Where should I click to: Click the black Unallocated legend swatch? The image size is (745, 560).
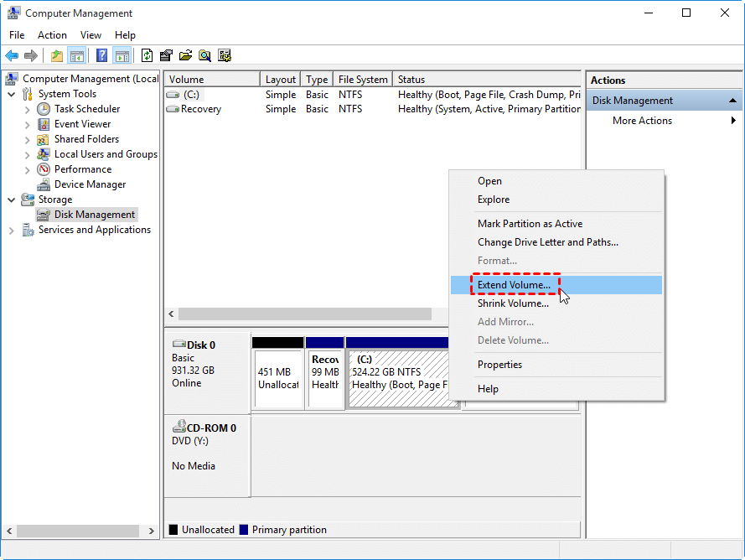(173, 530)
